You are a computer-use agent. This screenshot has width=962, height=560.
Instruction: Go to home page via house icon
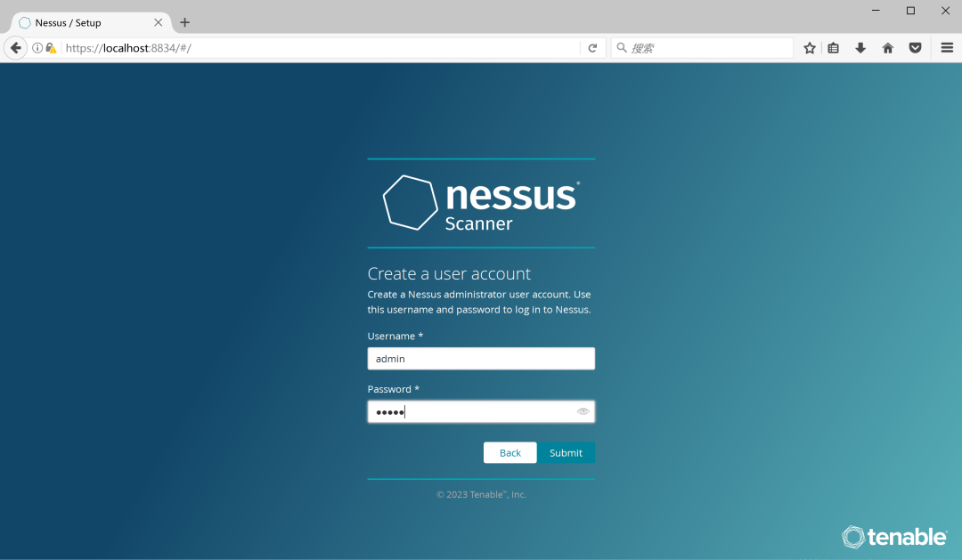tap(888, 48)
